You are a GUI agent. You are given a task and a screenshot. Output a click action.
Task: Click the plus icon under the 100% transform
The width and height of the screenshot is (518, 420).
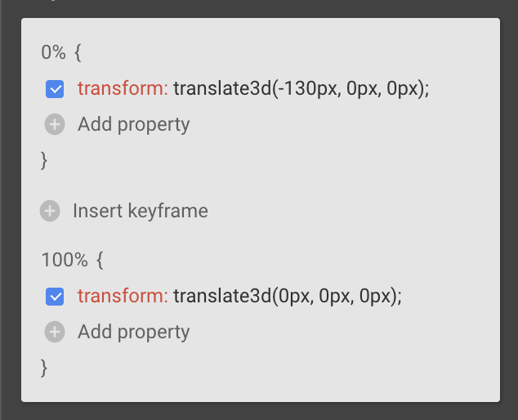55,333
